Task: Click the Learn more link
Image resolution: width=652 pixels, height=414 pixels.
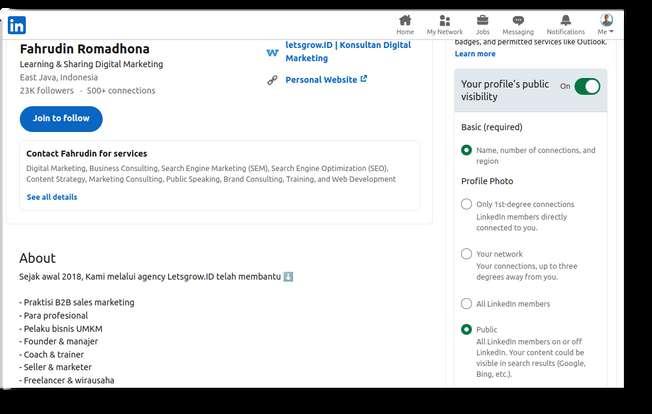Action: (475, 54)
